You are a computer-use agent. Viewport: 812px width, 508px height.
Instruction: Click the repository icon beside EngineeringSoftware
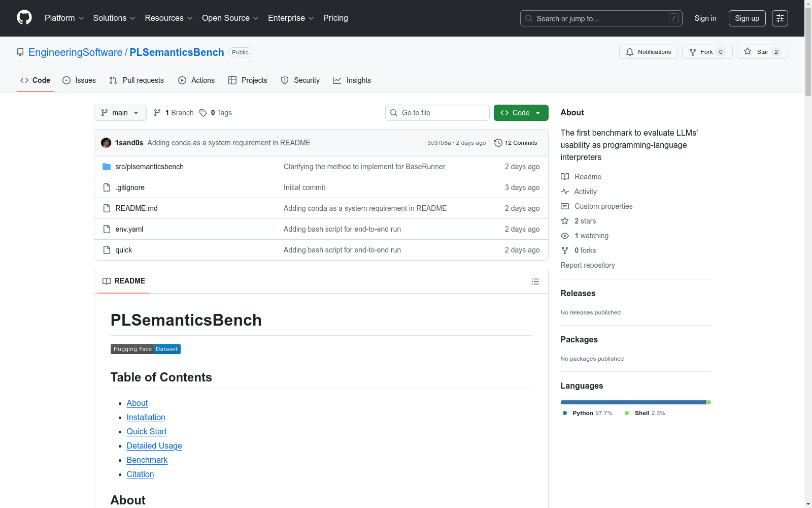20,52
